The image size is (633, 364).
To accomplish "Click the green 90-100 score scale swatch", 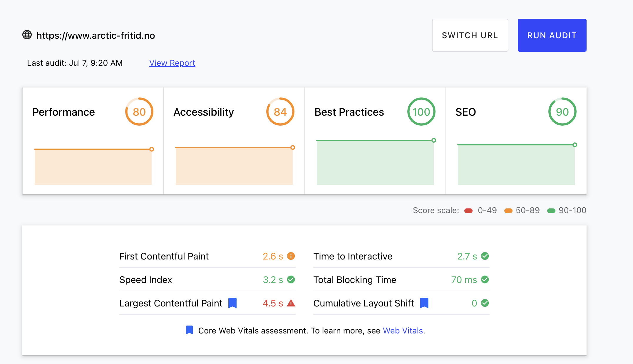I will 551,210.
